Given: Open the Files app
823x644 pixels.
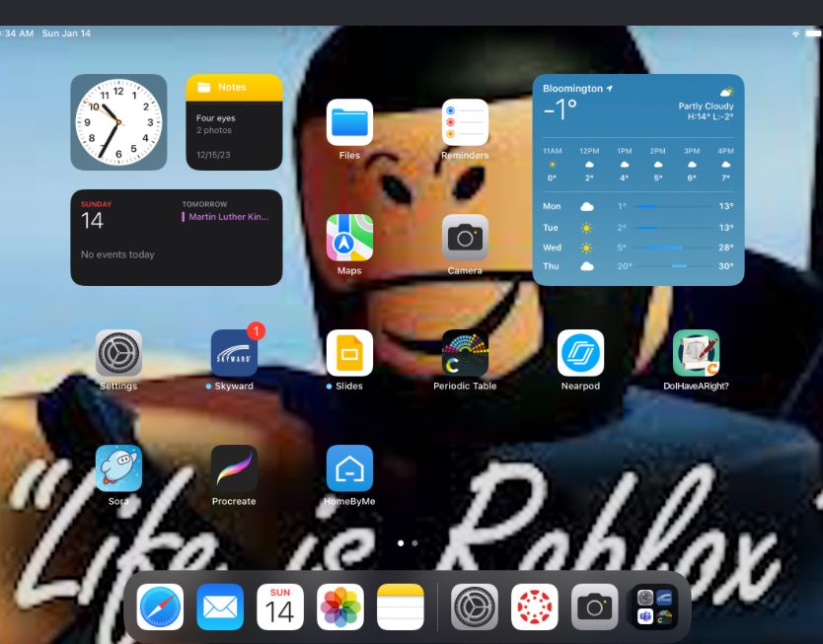Looking at the screenshot, I should [x=349, y=122].
